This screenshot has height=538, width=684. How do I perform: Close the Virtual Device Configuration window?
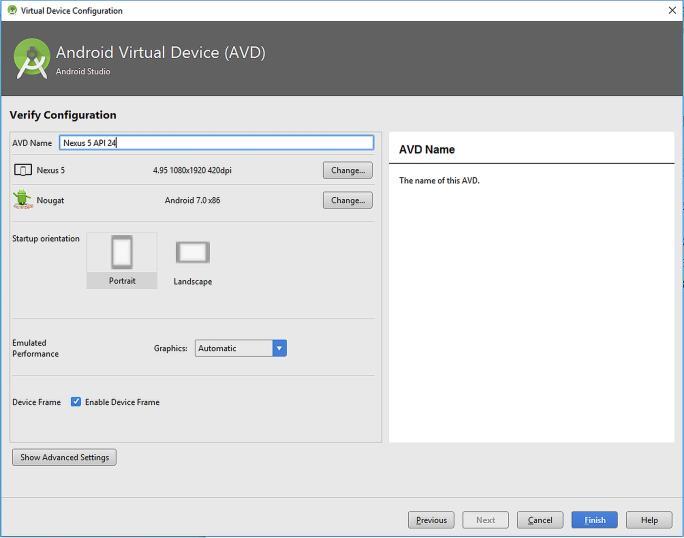pos(672,10)
